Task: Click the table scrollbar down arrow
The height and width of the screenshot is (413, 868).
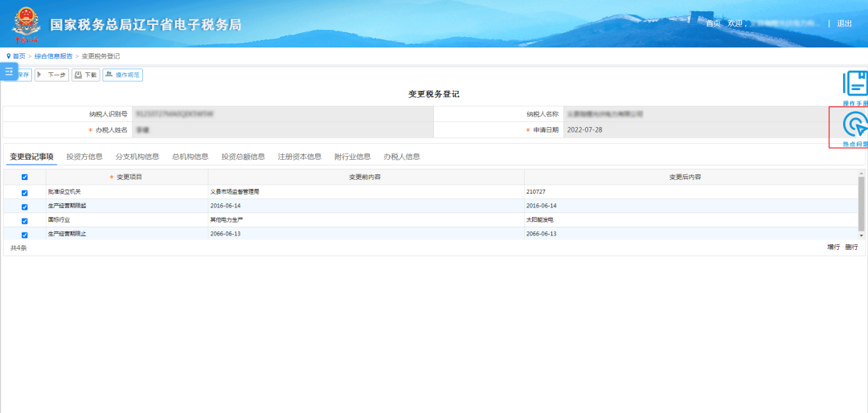Action: 862,235
